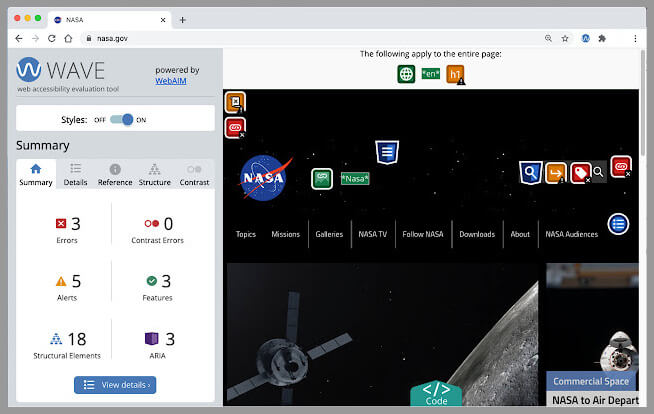Open a new tab with plus button
This screenshot has width=654, height=414.
click(182, 20)
